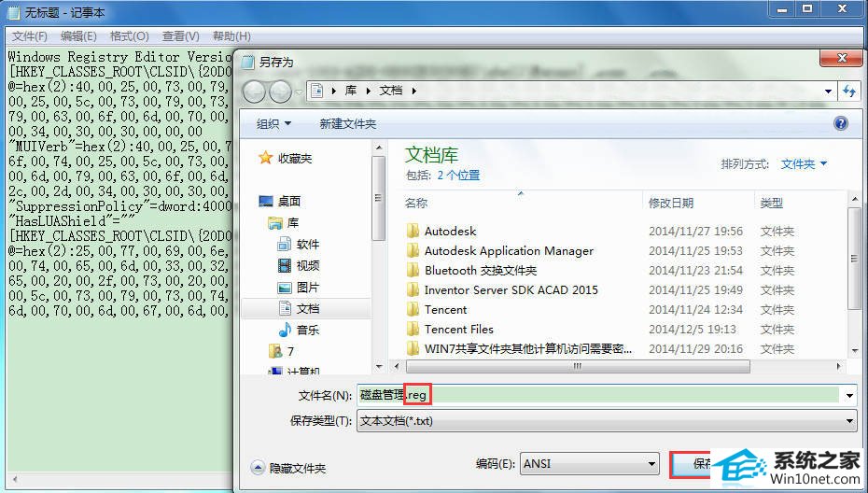Change 排列方式 sort by 文件夹 dropdown
868x493 pixels.
click(804, 163)
